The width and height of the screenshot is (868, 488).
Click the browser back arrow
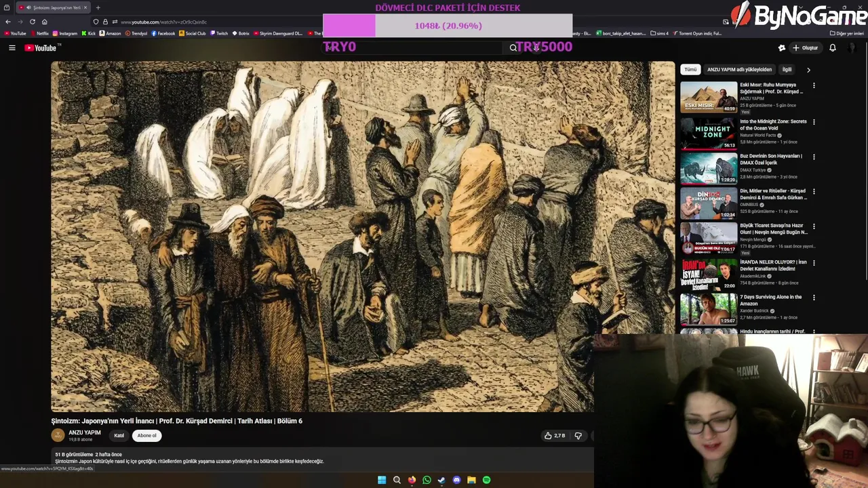click(8, 22)
